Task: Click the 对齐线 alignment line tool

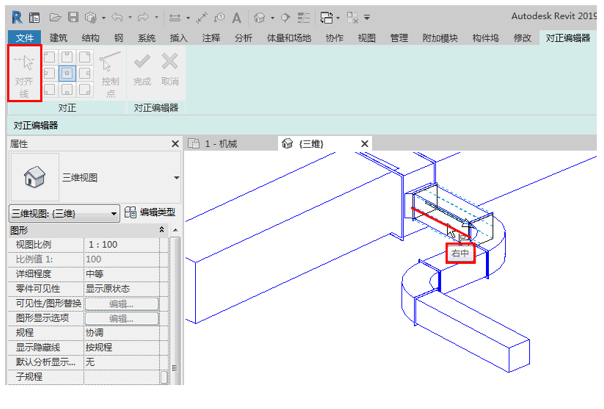Action: 24,74
